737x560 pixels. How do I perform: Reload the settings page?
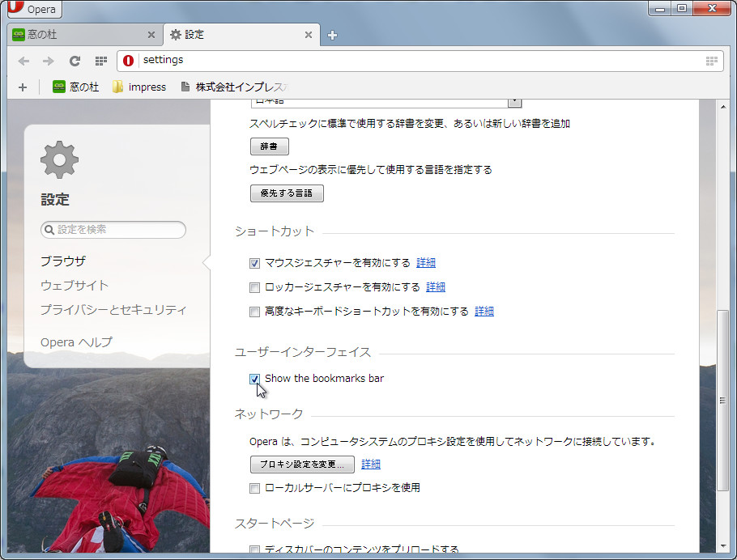point(75,60)
